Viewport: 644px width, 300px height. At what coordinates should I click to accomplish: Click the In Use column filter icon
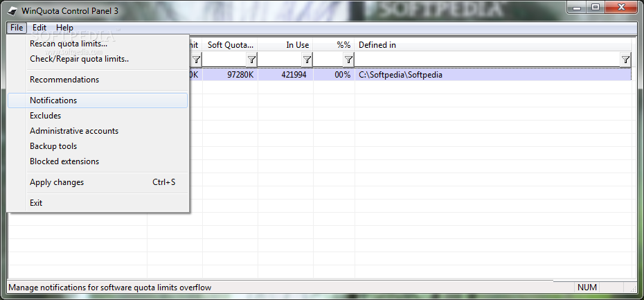click(307, 60)
